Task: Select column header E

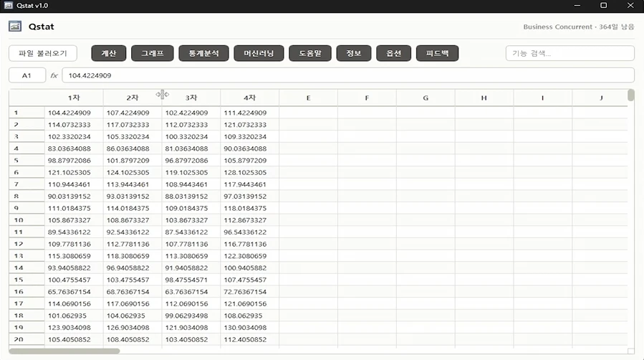Action: coord(309,98)
